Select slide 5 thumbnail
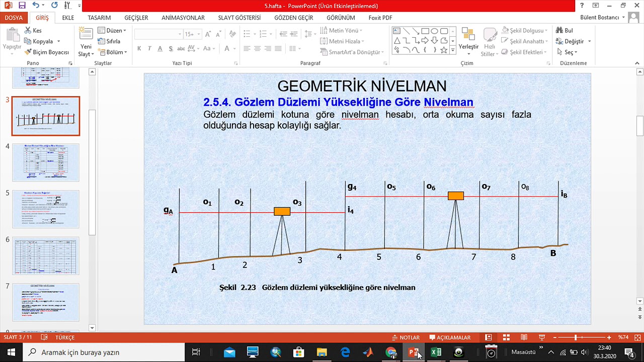 [45, 209]
